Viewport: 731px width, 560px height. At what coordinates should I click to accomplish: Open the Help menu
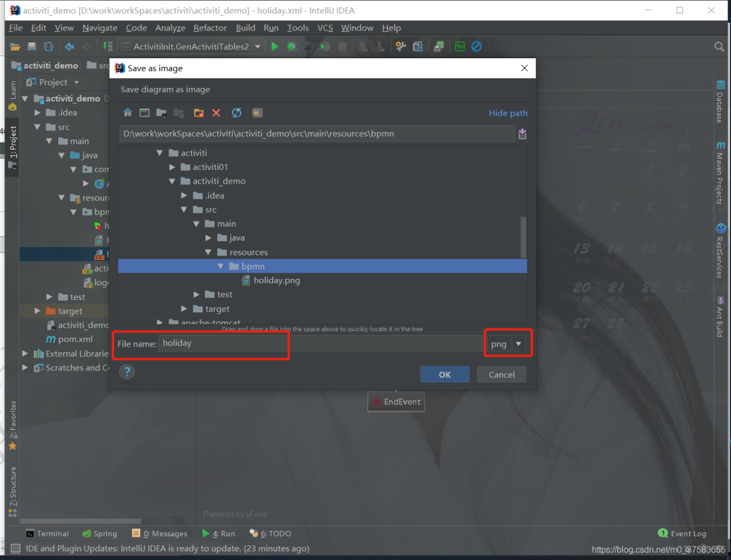tap(391, 28)
